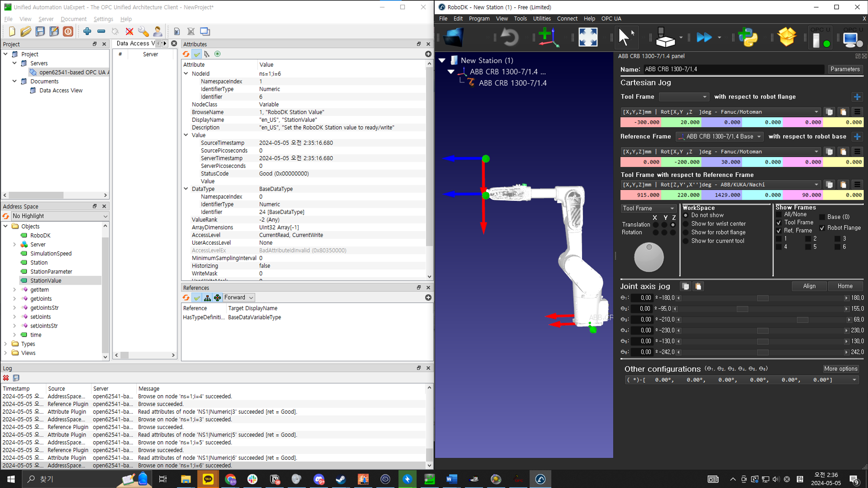The height and width of the screenshot is (488, 868).
Task: Select Show for wrist center radio
Action: 686,224
